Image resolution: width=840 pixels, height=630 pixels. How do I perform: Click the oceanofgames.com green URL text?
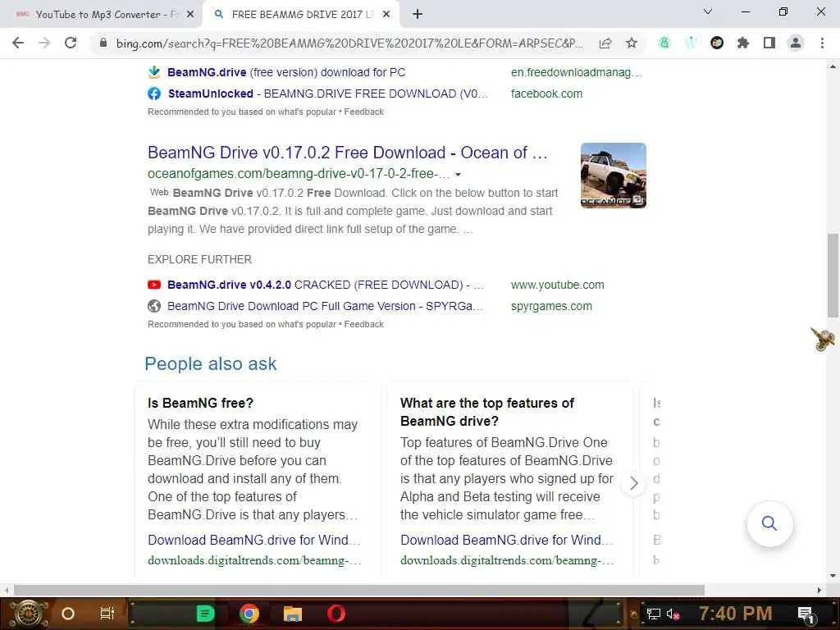point(299,174)
